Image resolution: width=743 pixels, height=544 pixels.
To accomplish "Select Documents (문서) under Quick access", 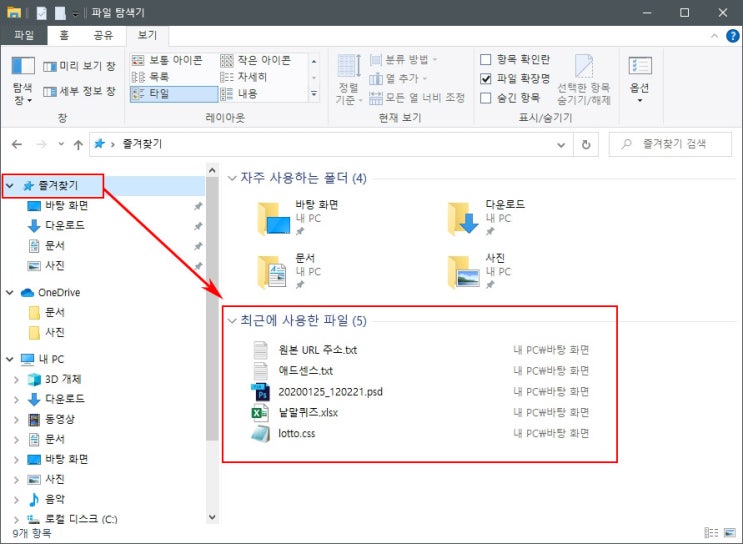I will (x=46, y=245).
